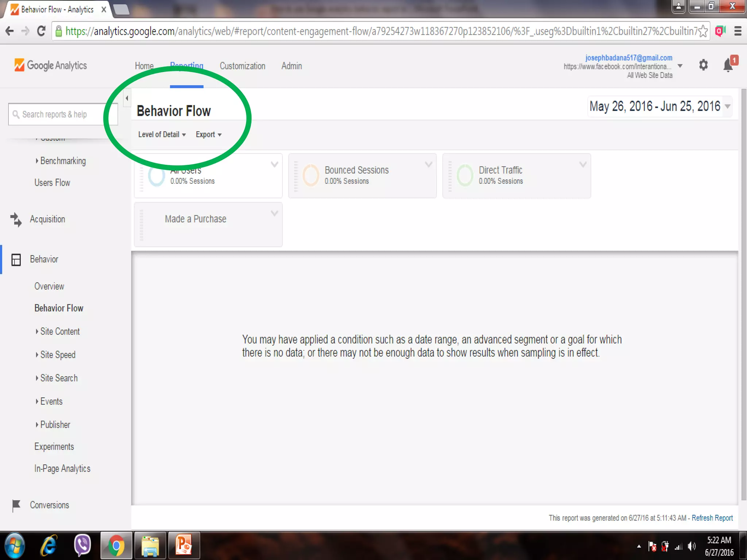Screen dimensions: 747x560
Task: Click the Google Analytics logo
Action: point(50,65)
